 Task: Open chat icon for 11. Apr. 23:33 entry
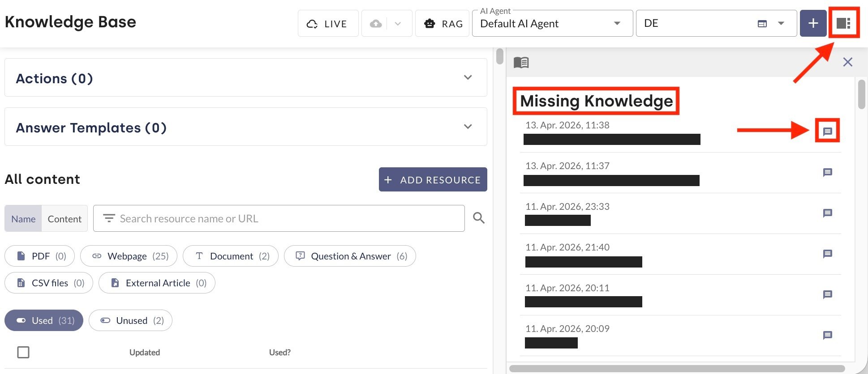coord(827,213)
